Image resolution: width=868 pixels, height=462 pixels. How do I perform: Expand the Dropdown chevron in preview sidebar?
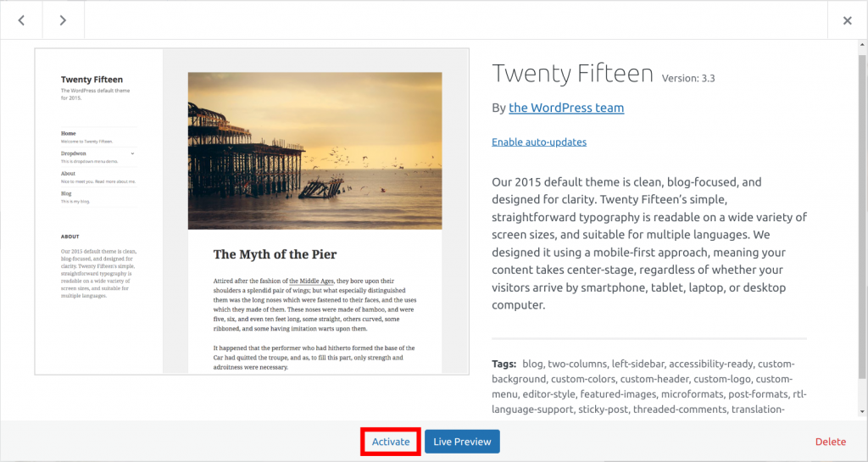tap(133, 153)
